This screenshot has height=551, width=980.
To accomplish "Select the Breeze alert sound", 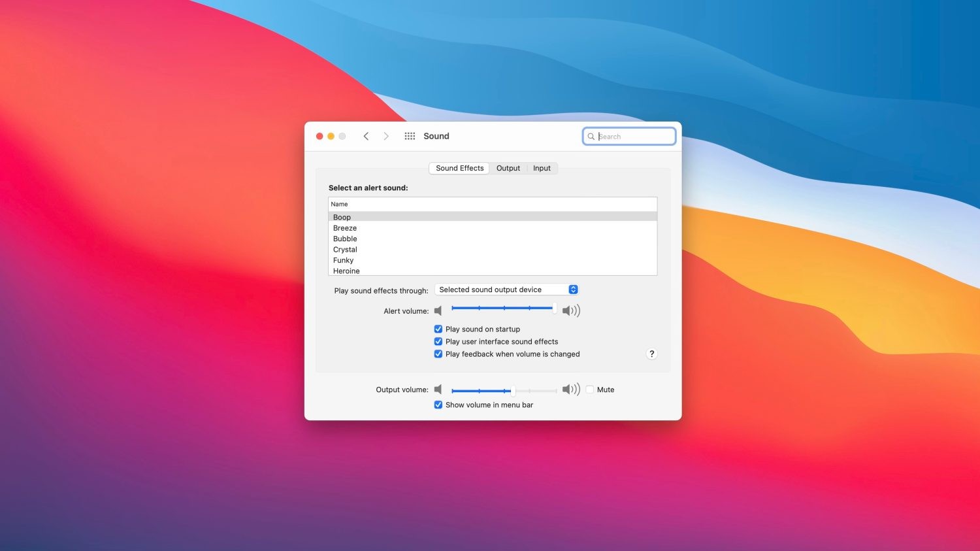I will pos(345,228).
